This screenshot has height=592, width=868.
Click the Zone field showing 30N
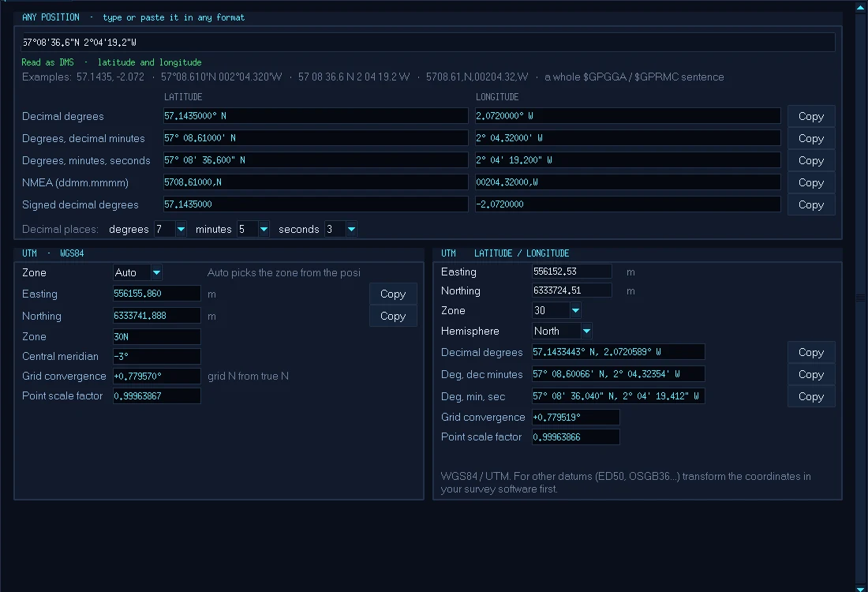(157, 337)
